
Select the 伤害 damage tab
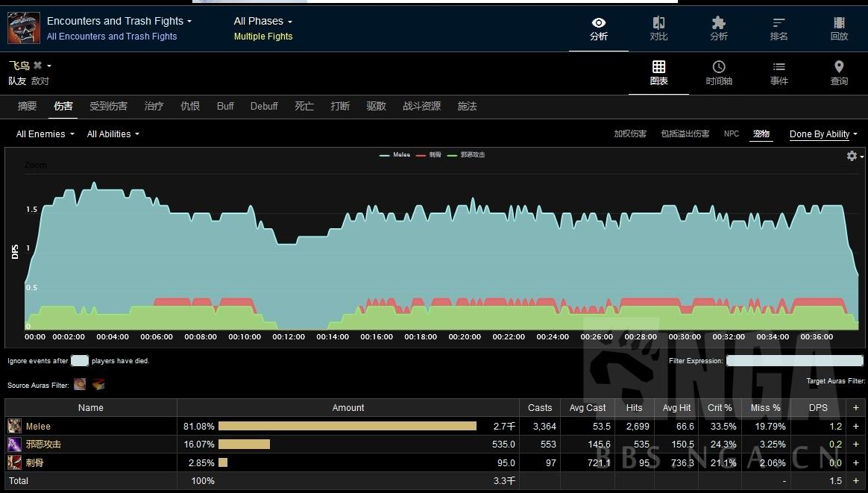click(x=63, y=107)
